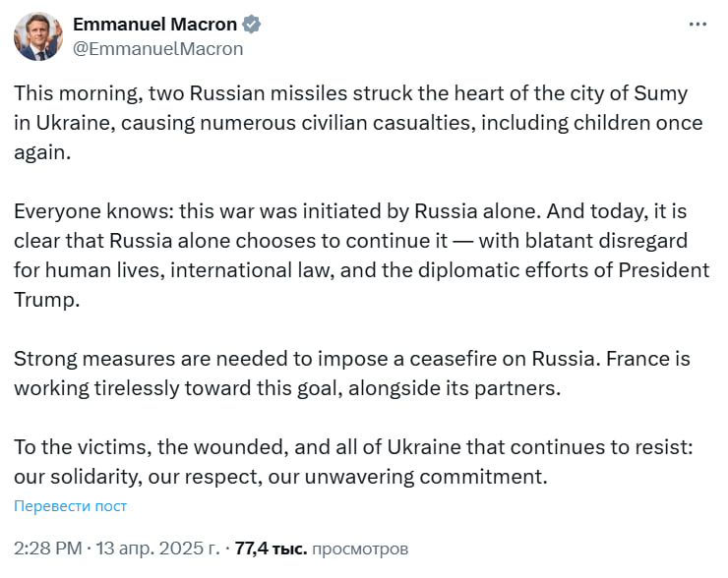Viewport: 728px width, 578px height.
Task: Click the 2:28 PM post time
Action: pos(49,549)
